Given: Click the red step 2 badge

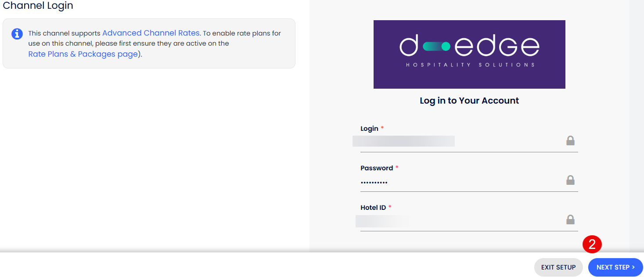Looking at the screenshot, I should (x=592, y=245).
